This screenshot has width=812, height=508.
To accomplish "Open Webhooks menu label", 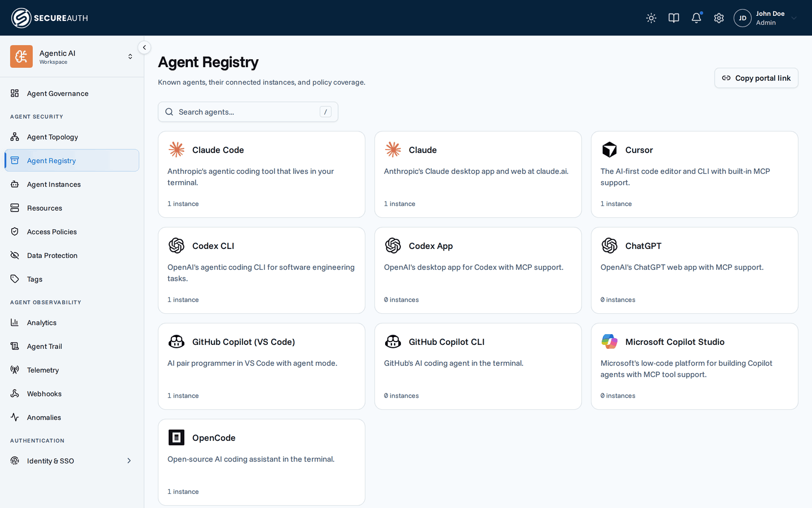I will 44,393.
